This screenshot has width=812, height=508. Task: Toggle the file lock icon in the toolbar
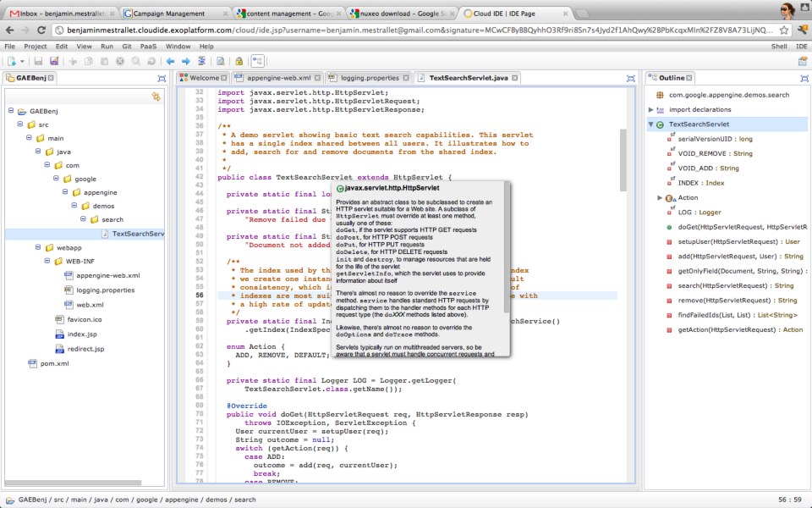coord(239,62)
